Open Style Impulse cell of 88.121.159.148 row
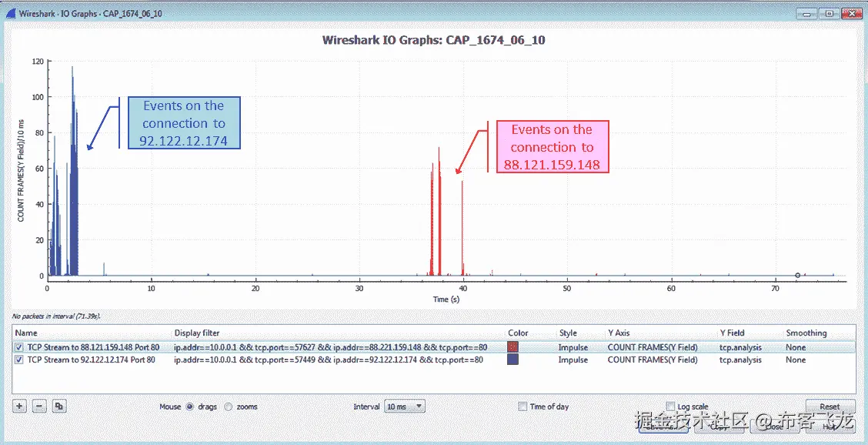Image resolution: width=868 pixels, height=445 pixels. click(573, 347)
